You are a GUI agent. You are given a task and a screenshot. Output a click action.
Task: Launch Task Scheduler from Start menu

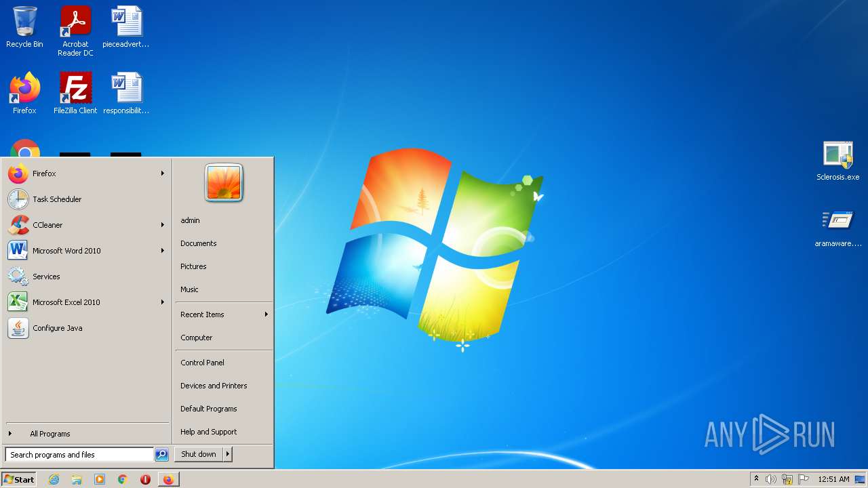[x=86, y=199]
